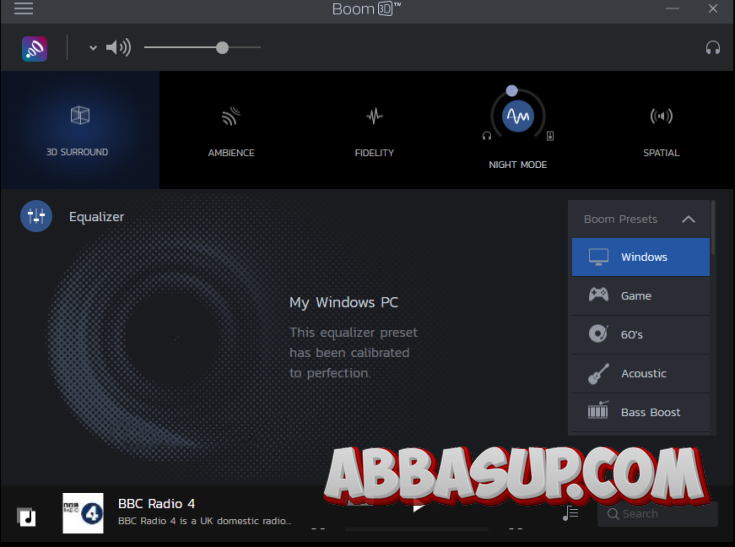The width and height of the screenshot is (735, 547).
Task: Click the BBC Radio 4 description text
Action: point(205,521)
